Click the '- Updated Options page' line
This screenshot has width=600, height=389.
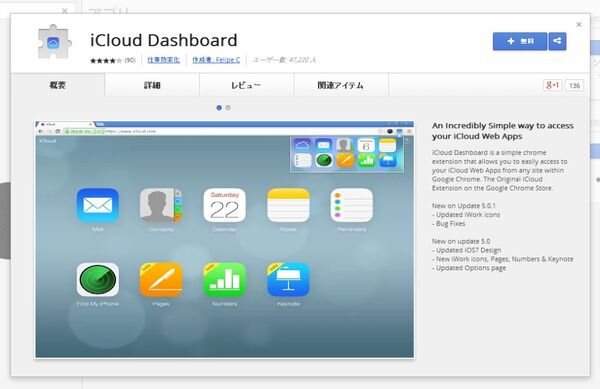(x=469, y=268)
